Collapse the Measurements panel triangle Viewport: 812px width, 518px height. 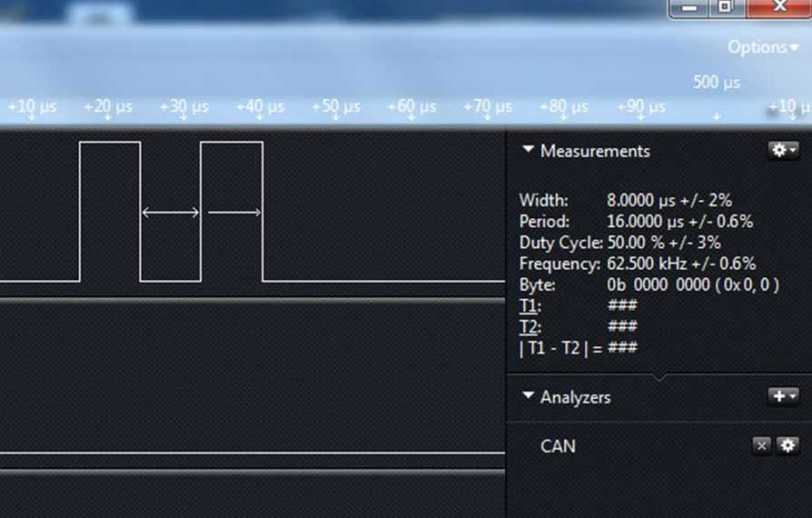(x=529, y=150)
